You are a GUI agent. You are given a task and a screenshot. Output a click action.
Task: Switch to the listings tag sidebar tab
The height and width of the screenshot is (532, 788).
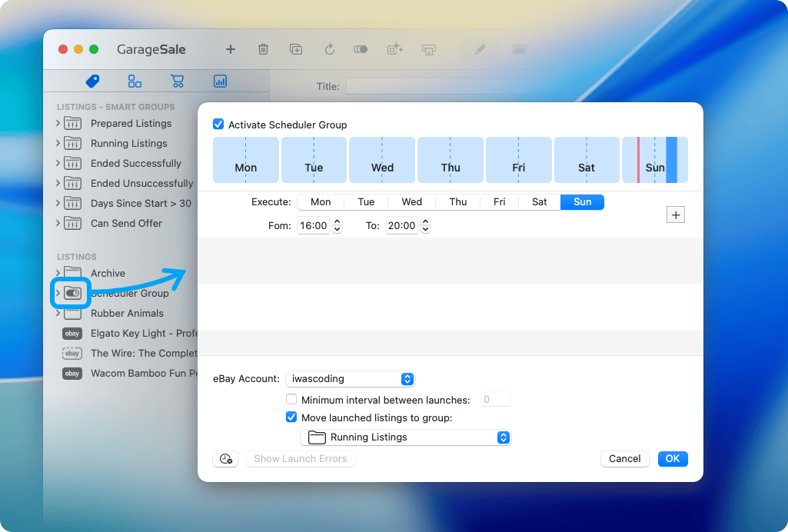coord(93,81)
